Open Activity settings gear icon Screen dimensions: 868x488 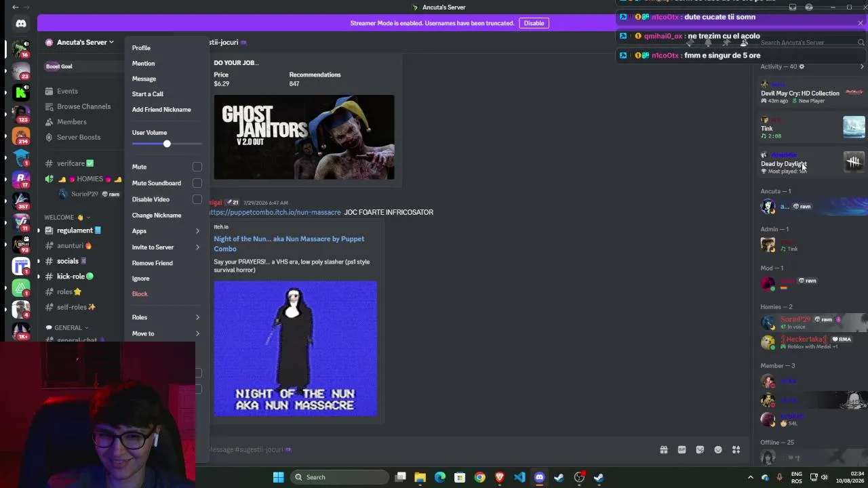(802, 66)
